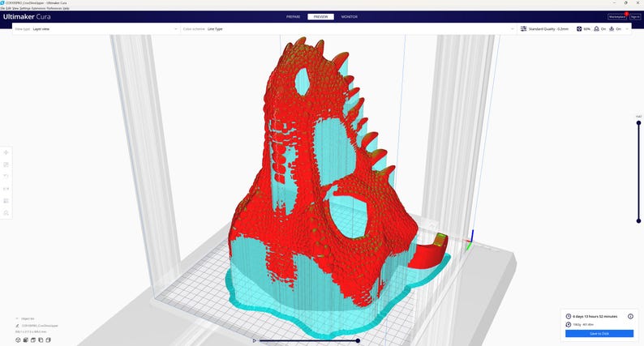The image size is (644, 346).
Task: Open the View menu
Action: (15, 8)
